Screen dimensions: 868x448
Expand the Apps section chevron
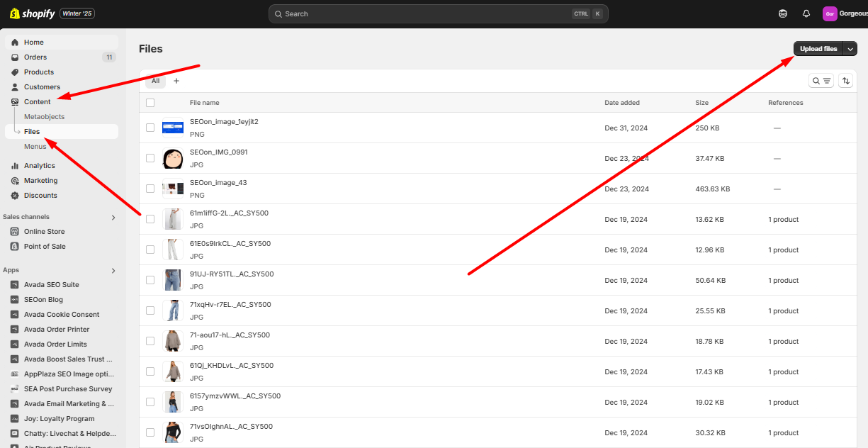click(x=113, y=271)
